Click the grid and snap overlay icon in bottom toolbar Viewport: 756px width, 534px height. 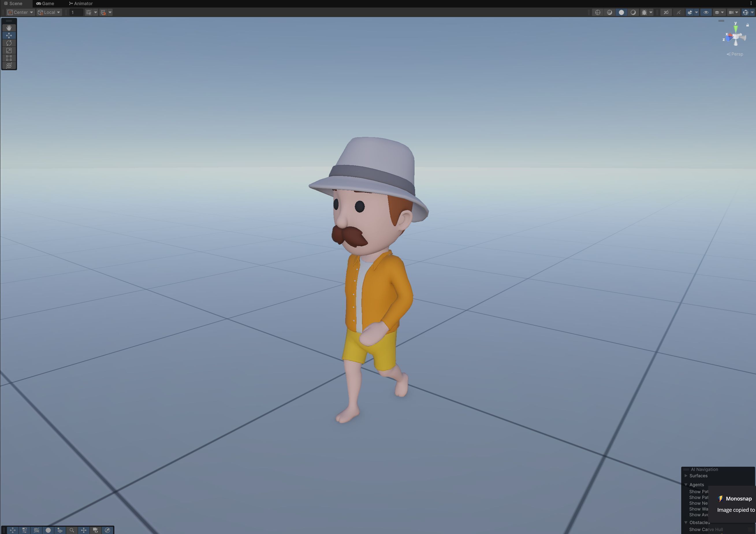click(x=36, y=530)
